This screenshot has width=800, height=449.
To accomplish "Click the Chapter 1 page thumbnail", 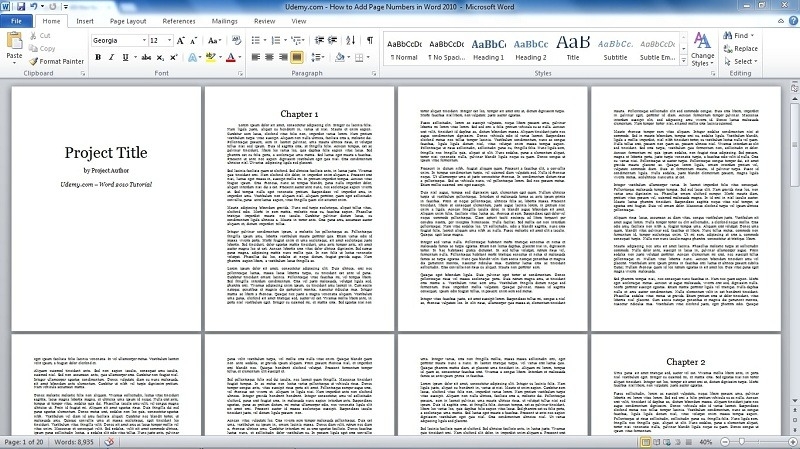I will pyautogui.click(x=299, y=208).
